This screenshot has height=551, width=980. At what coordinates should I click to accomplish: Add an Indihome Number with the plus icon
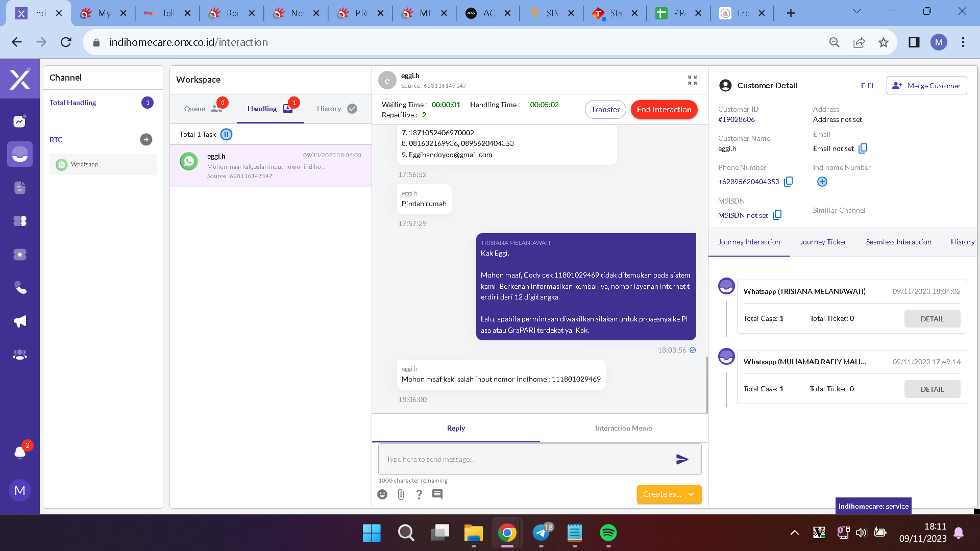[x=822, y=182]
